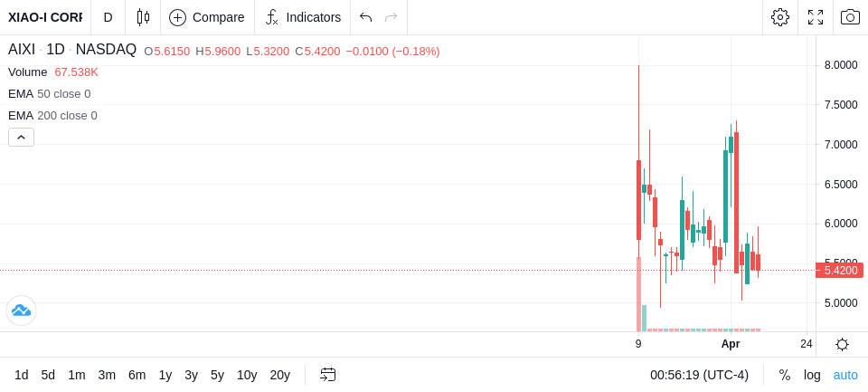This screenshot has width=868, height=392.
Task: Select the 3m time range
Action: click(x=107, y=375)
